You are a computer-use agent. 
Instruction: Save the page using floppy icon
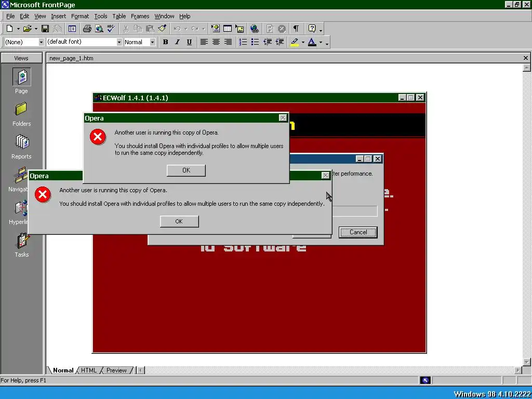tap(45, 29)
